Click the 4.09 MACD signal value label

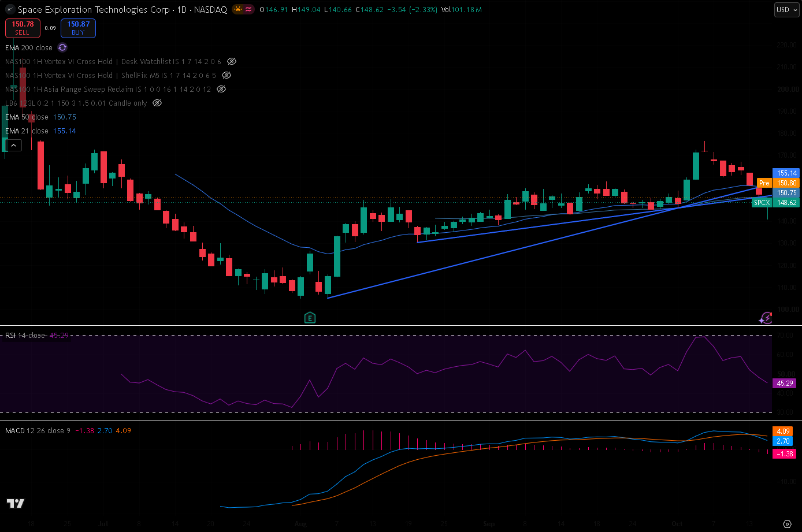point(782,431)
